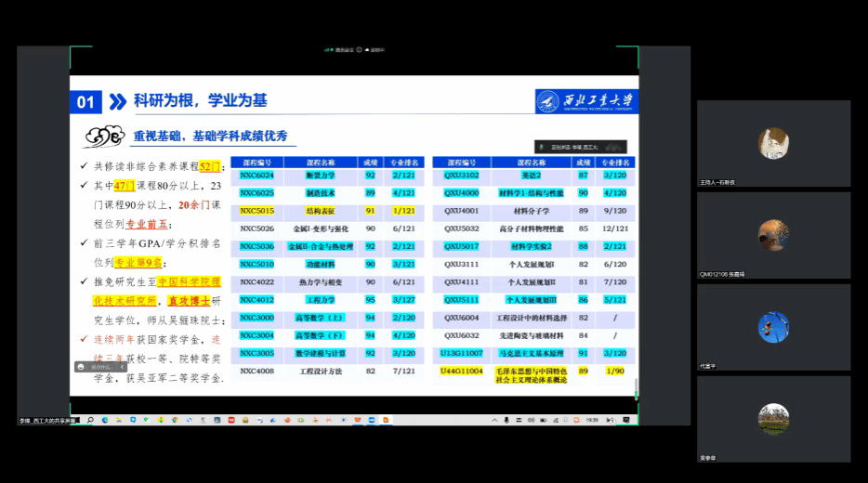Click the 李煌_西工大的共享屏幕 label
Image resolution: width=868 pixels, height=483 pixels.
coord(48,420)
